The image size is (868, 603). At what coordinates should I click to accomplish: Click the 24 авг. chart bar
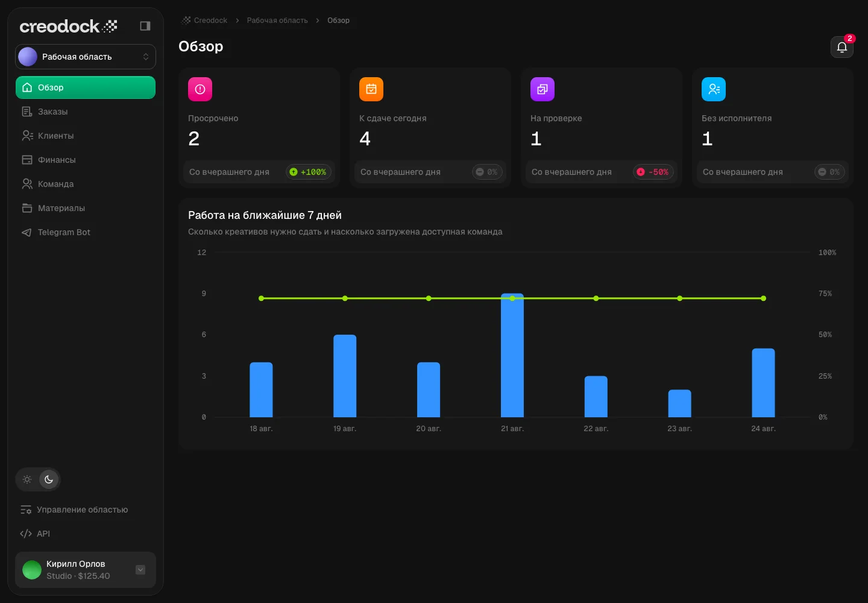point(763,383)
